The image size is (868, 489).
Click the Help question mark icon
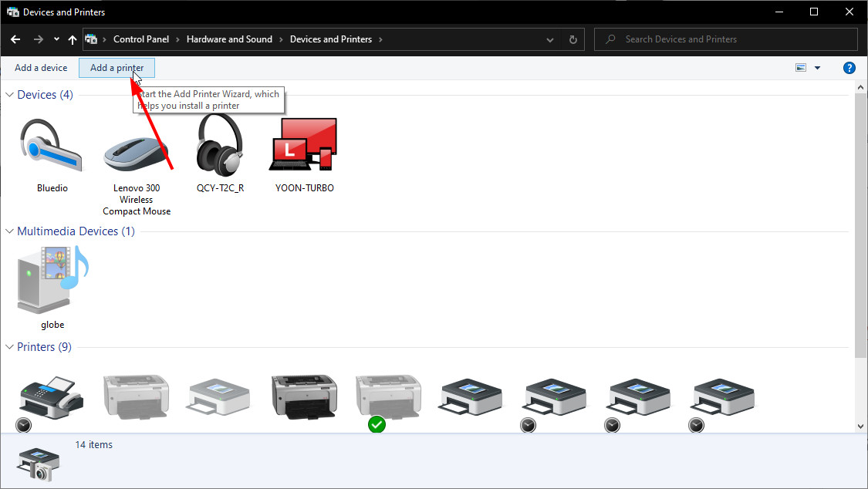coord(849,68)
